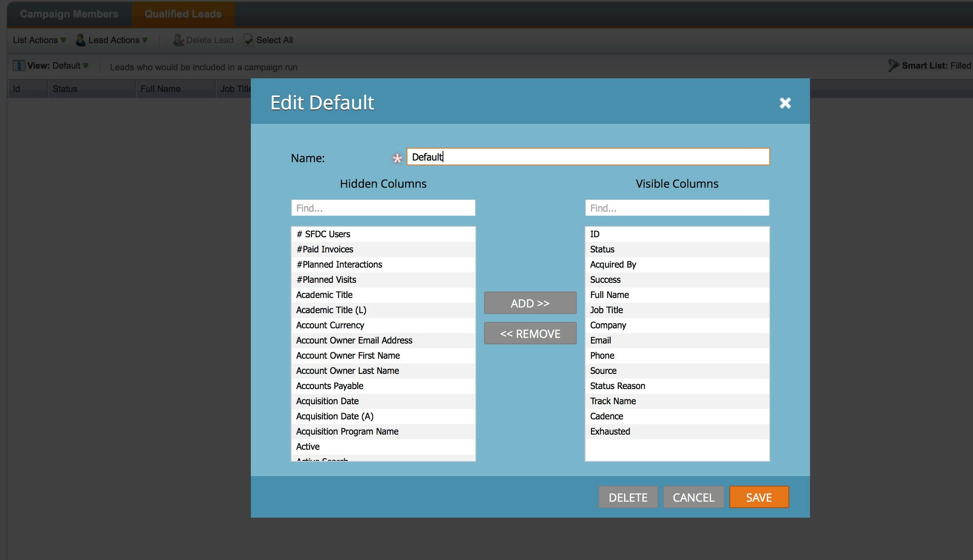
Task: Focus the Hidden Columns Find field
Action: [x=383, y=208]
